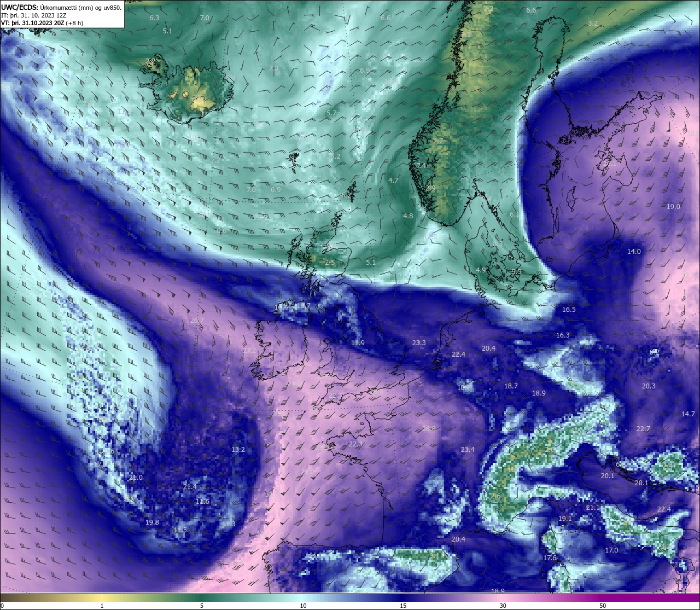This screenshot has width=700, height=610.
Task: Click the 'UWC/ECDS: Úrkomumætti (mm) og uv850.' title line
Action: click(61, 7)
